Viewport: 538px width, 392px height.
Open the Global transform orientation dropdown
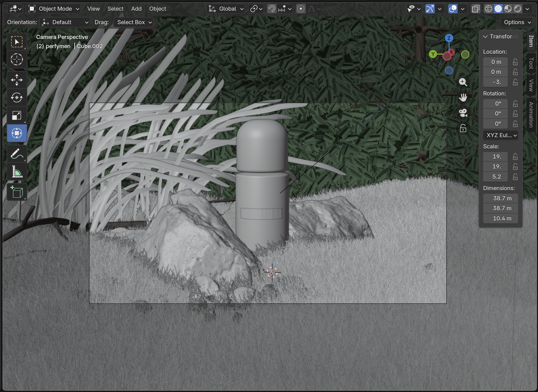[226, 9]
